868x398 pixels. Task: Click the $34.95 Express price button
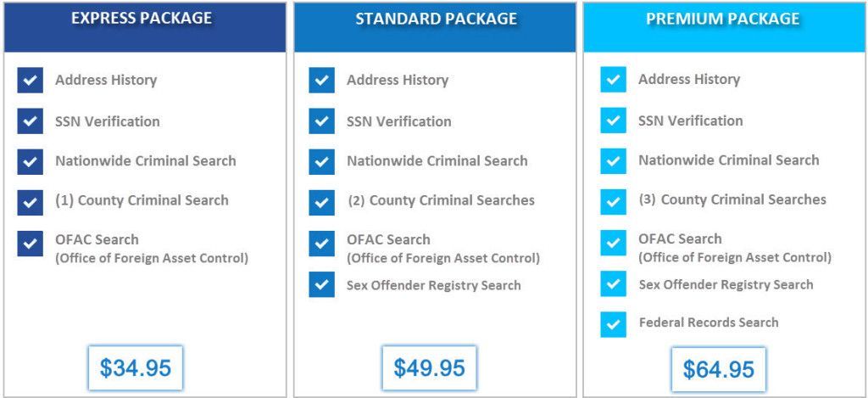click(x=136, y=368)
